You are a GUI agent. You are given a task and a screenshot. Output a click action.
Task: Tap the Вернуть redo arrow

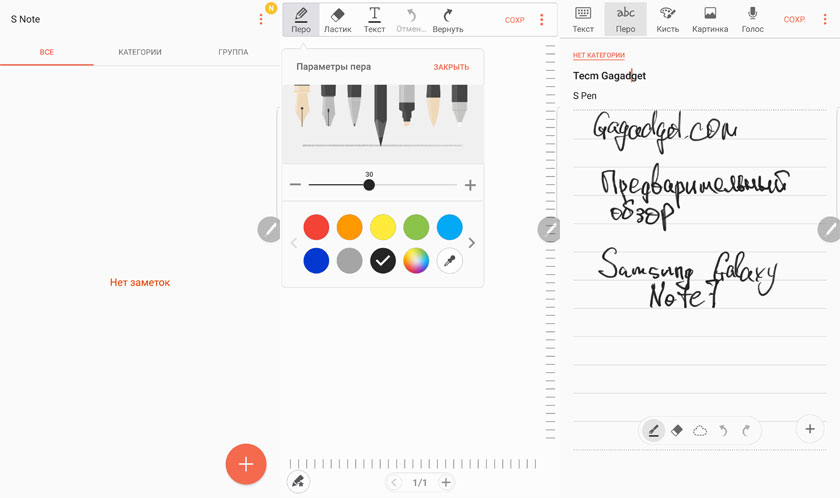pyautogui.click(x=448, y=20)
